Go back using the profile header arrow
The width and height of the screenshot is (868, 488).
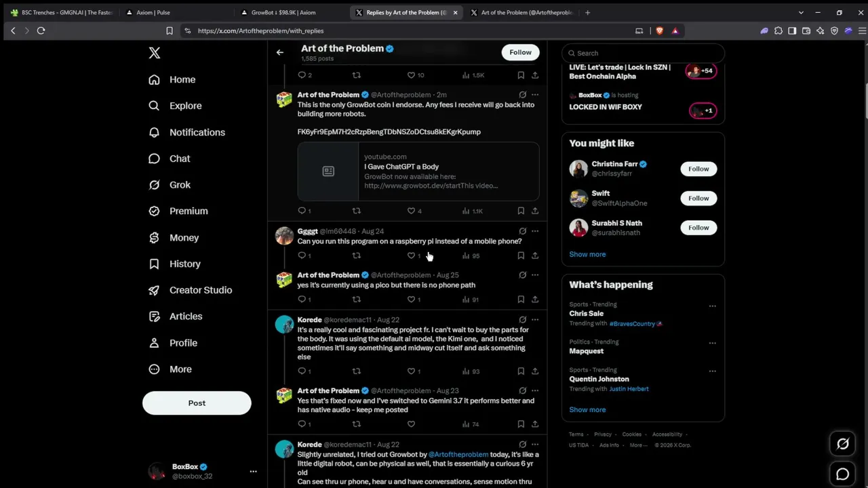tap(279, 52)
